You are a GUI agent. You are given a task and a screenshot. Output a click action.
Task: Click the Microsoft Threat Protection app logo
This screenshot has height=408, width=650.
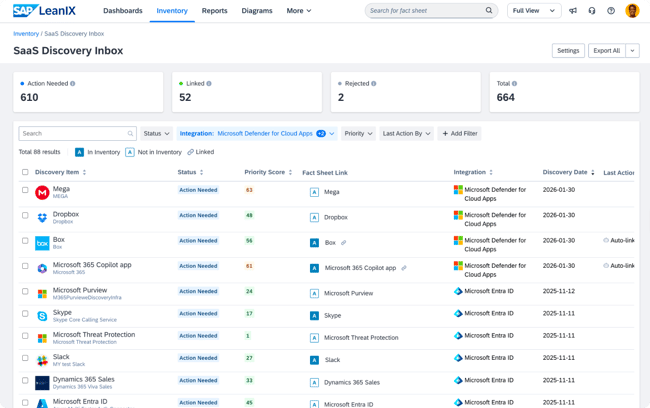pyautogui.click(x=42, y=338)
